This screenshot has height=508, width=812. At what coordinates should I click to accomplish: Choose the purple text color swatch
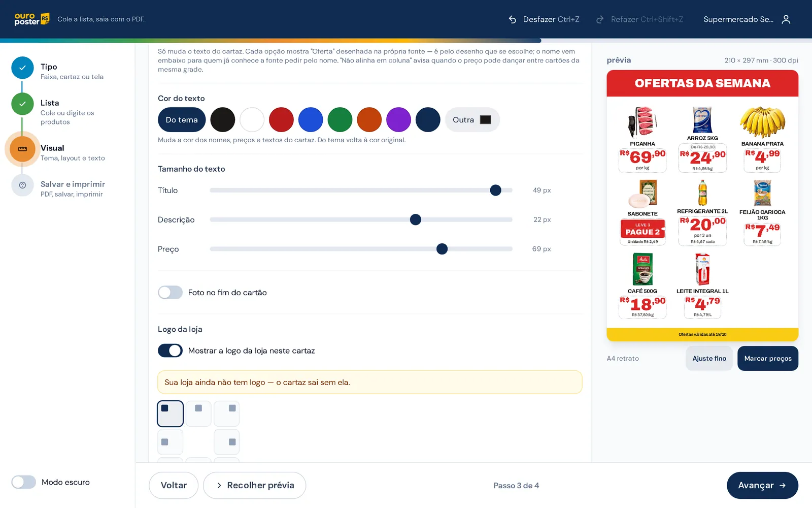[399, 120]
